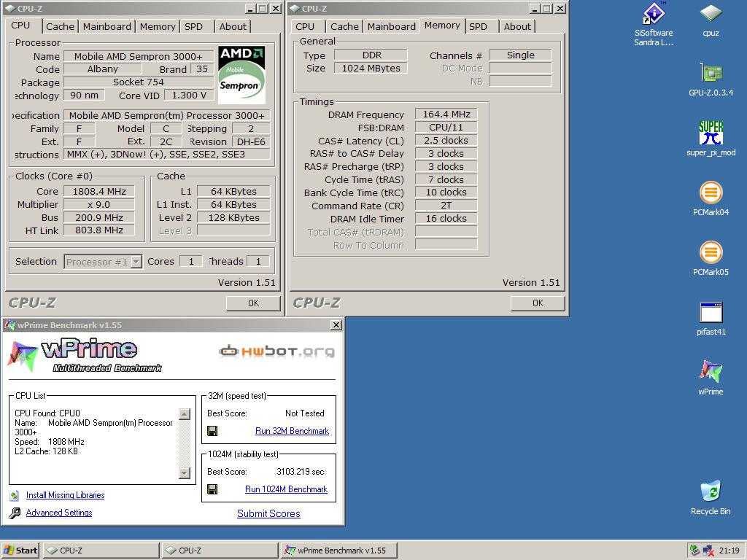Open SiSoftware Sandra desktop shortcut
The width and height of the screenshot is (747, 560).
(653, 24)
